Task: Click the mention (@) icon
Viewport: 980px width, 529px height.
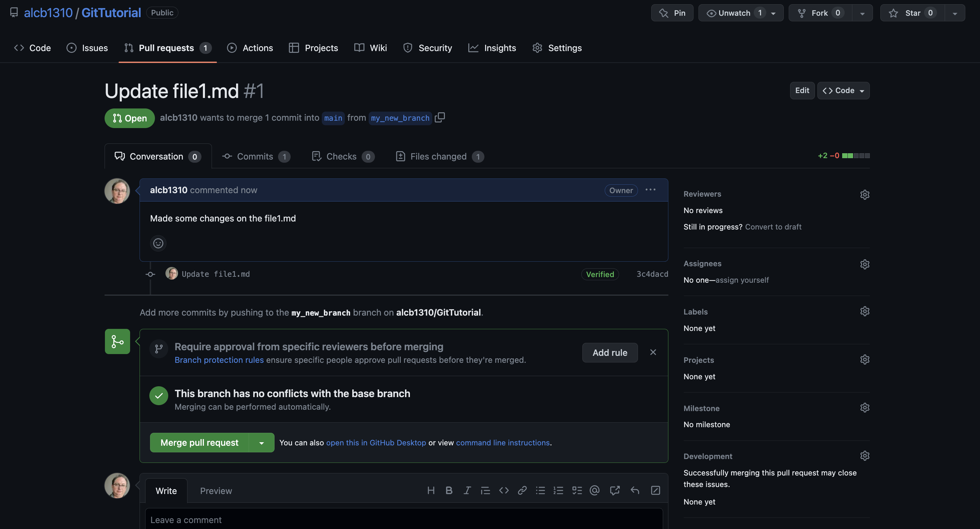Action: (595, 491)
